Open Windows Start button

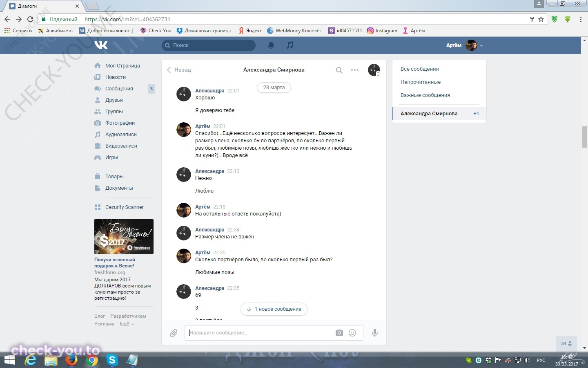click(9, 360)
